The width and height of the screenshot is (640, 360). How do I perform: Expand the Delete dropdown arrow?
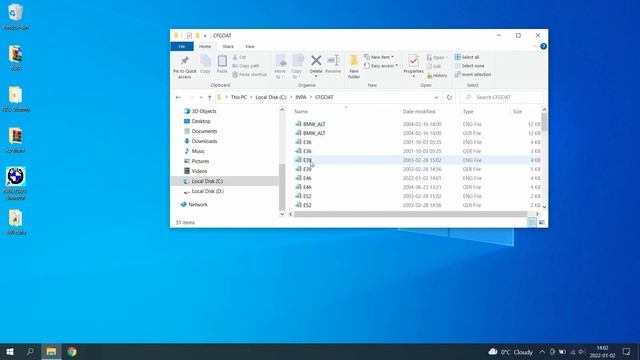coord(316,76)
